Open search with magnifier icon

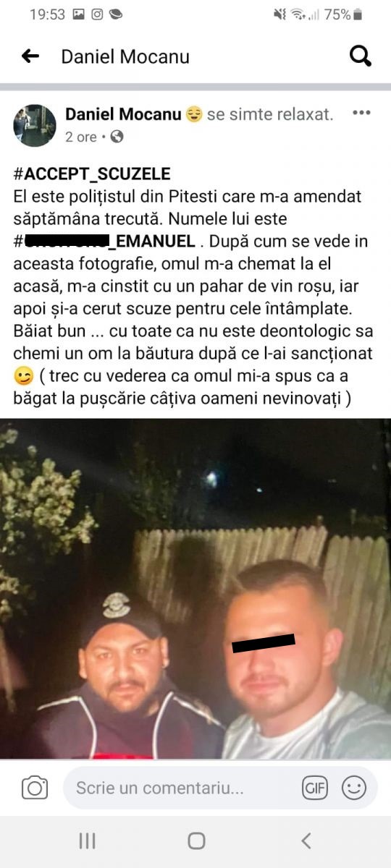click(x=361, y=56)
